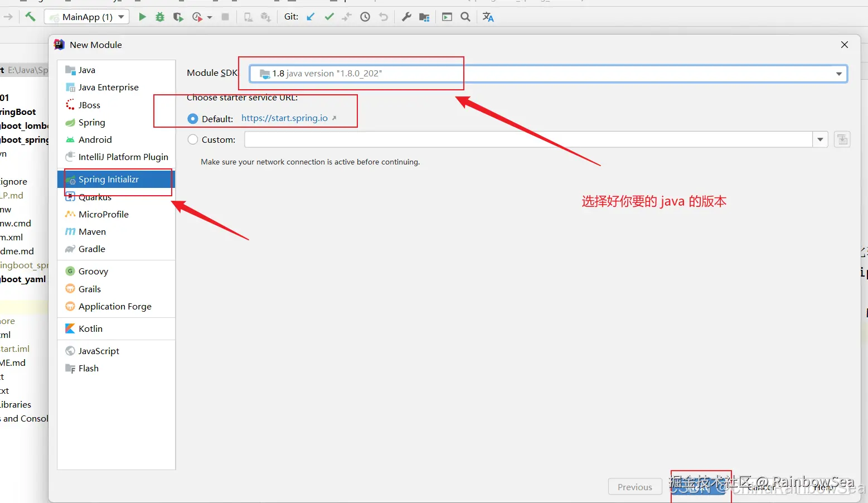Run with coverage shield icon
Screen dimensions: 868x503
coord(178,17)
